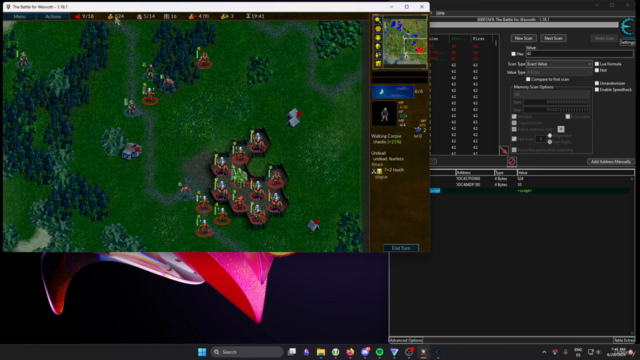Open the Value Type dropdown
The width and height of the screenshot is (640, 360).
click(559, 72)
